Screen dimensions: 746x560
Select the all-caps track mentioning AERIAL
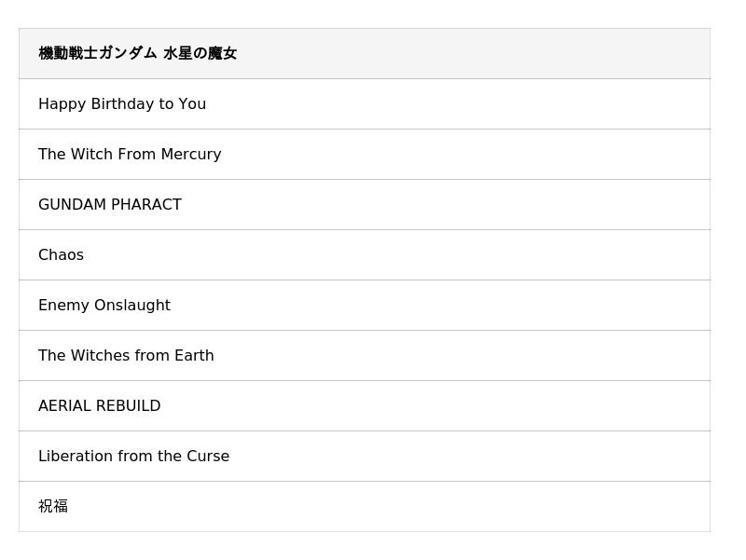pos(100,406)
